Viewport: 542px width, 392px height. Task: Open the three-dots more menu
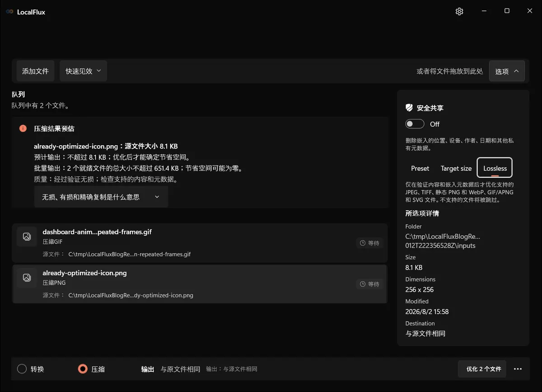[x=518, y=369]
